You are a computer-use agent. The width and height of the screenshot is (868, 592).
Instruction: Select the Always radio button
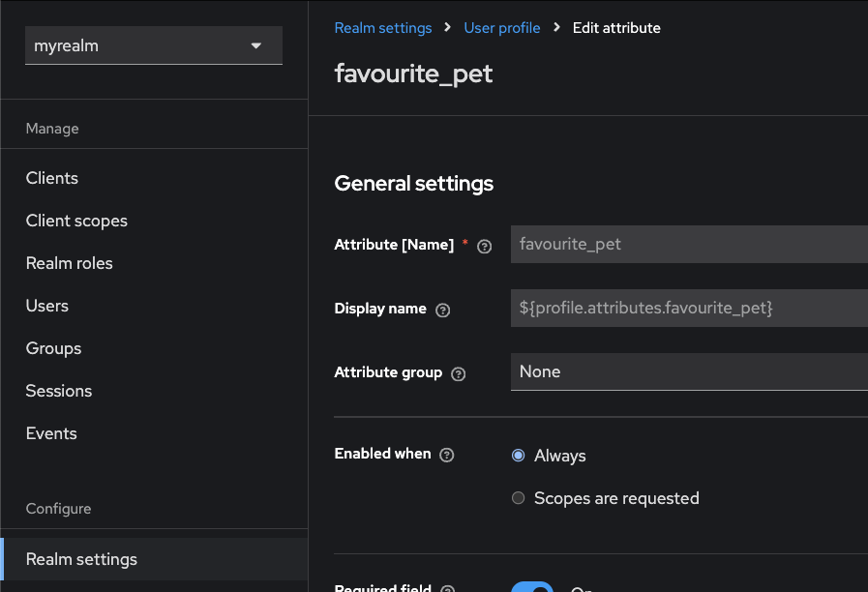(x=518, y=455)
